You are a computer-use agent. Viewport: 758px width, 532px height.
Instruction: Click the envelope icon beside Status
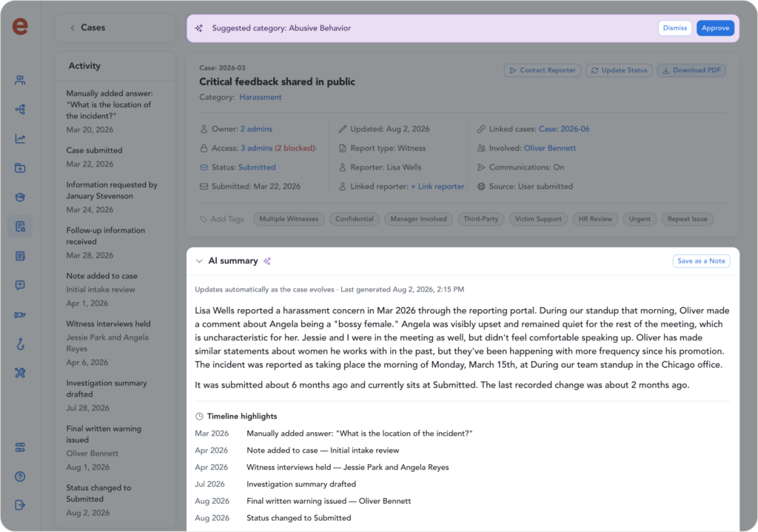coord(204,167)
